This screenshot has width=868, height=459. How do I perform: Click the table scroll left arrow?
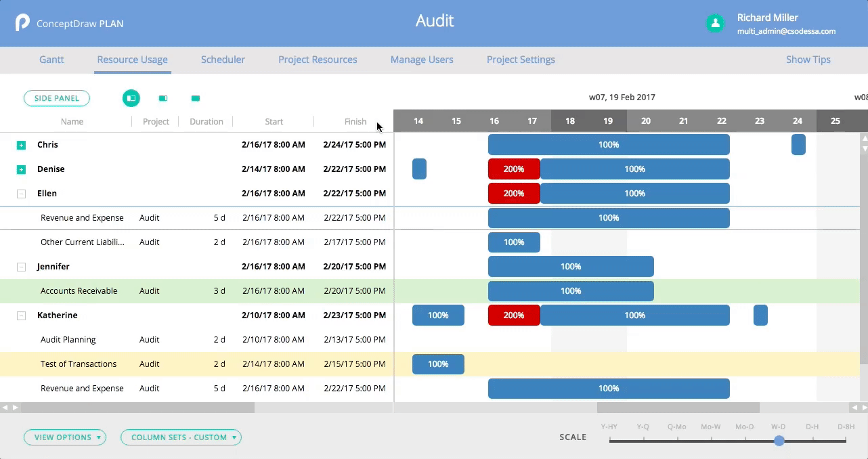5,408
